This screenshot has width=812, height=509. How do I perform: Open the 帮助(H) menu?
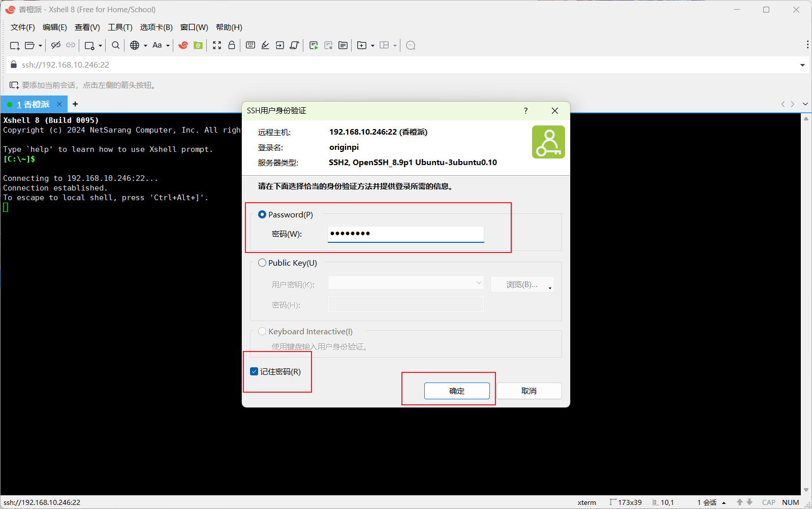tap(229, 27)
